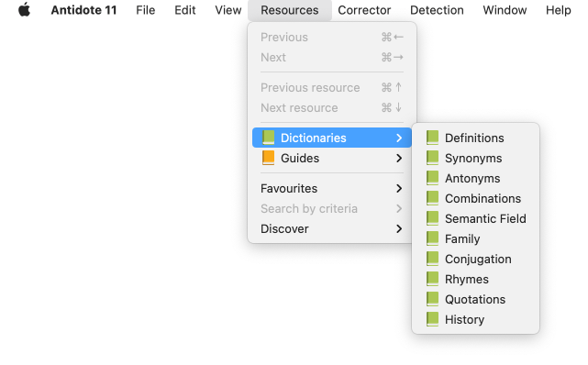Click the green book icon beside History
Image resolution: width=588 pixels, height=365 pixels.
click(432, 319)
